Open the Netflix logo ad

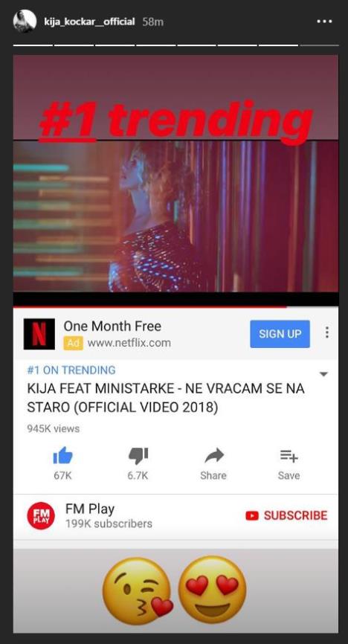[39, 334]
